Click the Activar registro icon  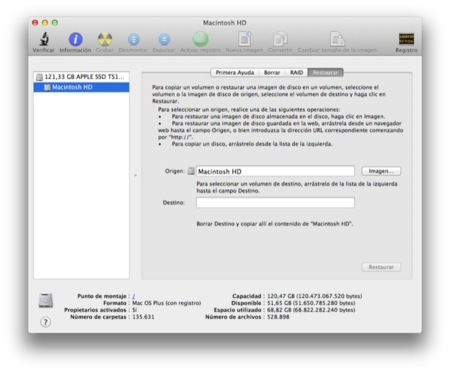click(x=200, y=39)
